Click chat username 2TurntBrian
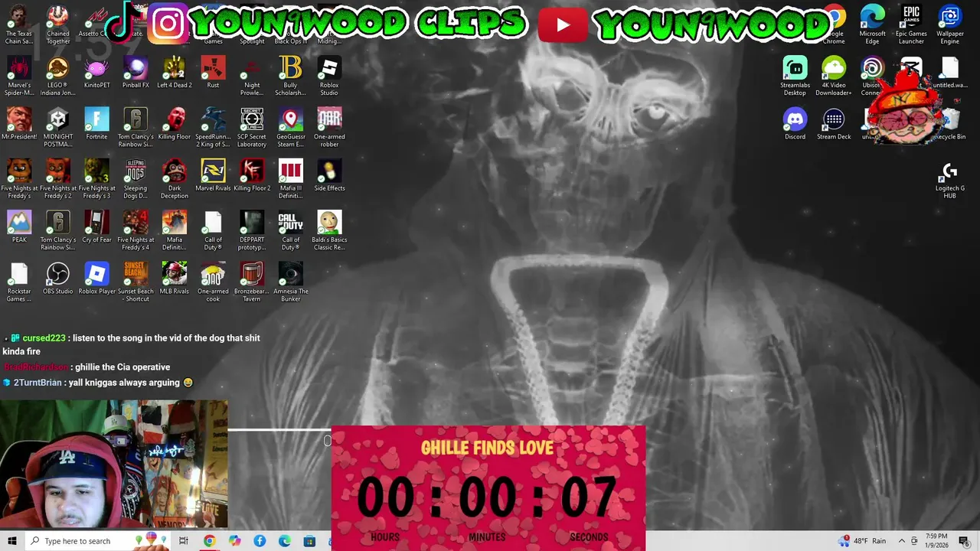This screenshot has height=551, width=980. (x=38, y=383)
